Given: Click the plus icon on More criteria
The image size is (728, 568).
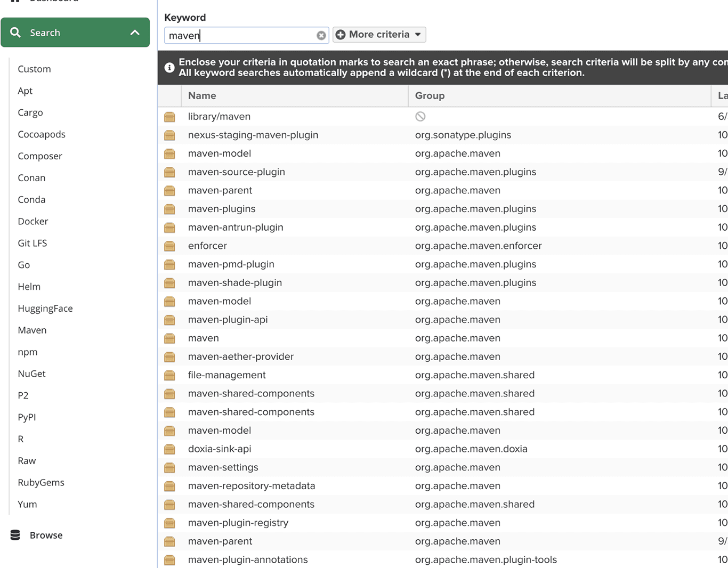Looking at the screenshot, I should (341, 35).
